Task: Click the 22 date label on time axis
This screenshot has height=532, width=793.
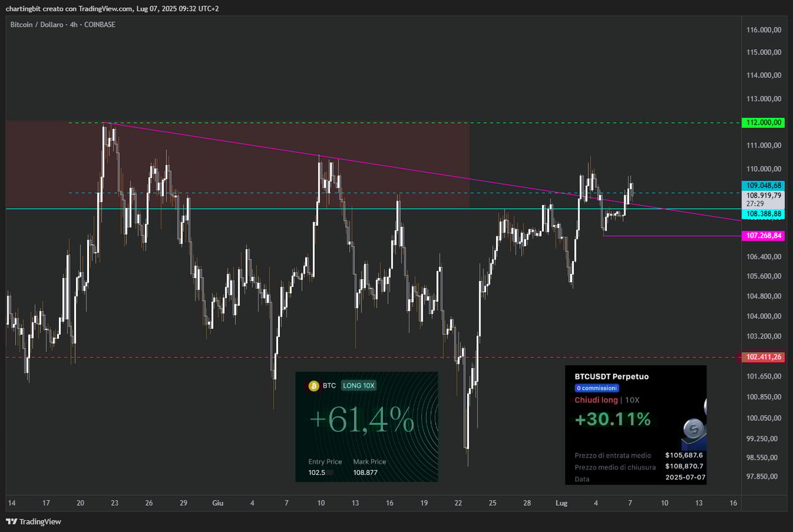Action: tap(458, 503)
